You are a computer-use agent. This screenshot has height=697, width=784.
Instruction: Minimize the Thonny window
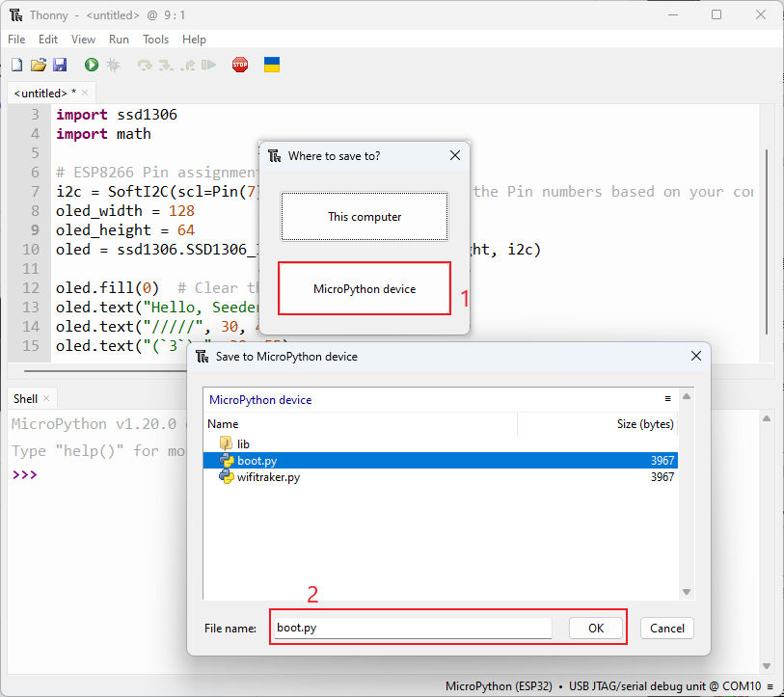[x=673, y=15]
